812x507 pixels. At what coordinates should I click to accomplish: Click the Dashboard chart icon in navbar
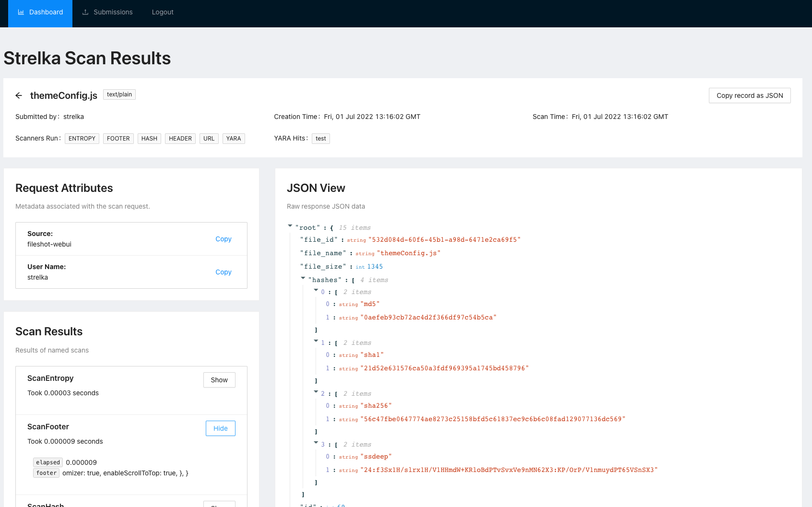click(x=21, y=12)
